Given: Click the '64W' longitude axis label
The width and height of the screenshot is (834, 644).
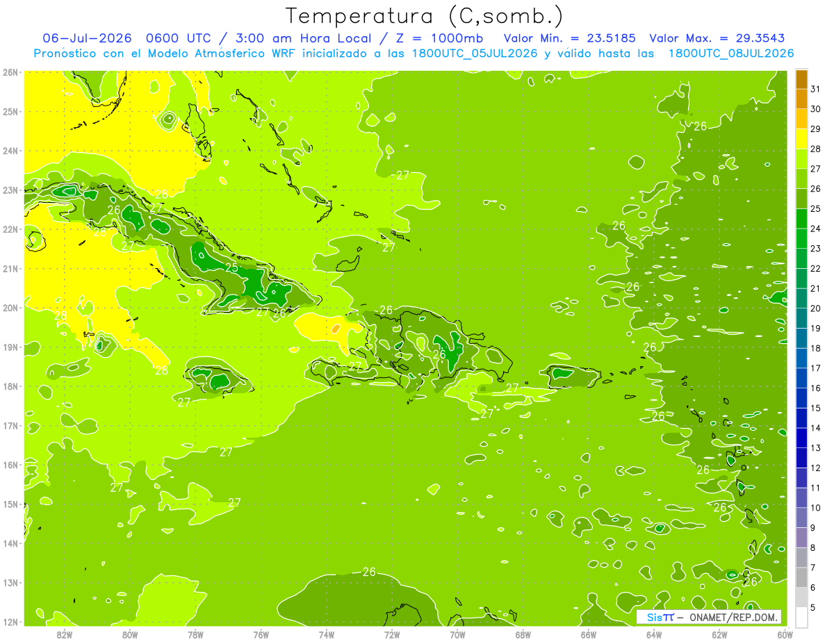Looking at the screenshot, I should pos(654,634).
